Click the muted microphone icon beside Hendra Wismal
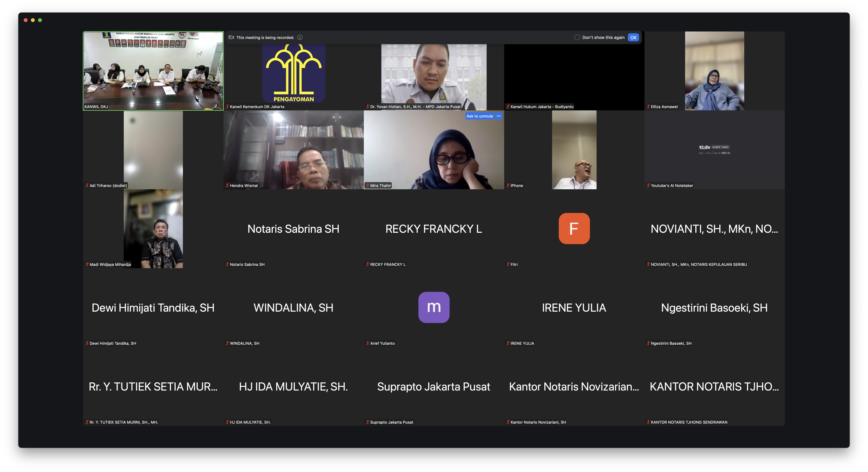Viewport: 868px width, 472px height. 227,185
